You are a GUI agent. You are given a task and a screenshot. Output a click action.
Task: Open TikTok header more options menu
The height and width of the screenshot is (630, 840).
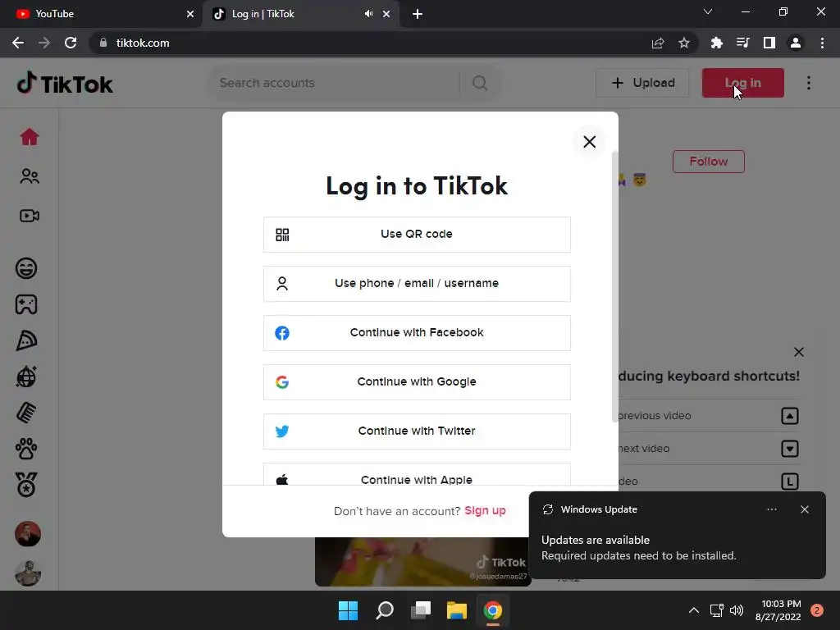(x=808, y=83)
